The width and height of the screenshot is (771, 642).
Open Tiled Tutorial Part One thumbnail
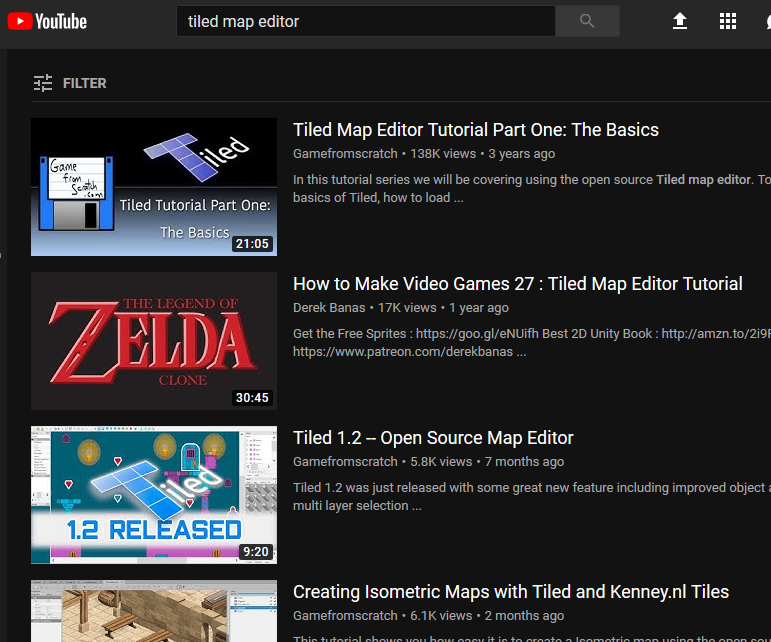pos(154,187)
